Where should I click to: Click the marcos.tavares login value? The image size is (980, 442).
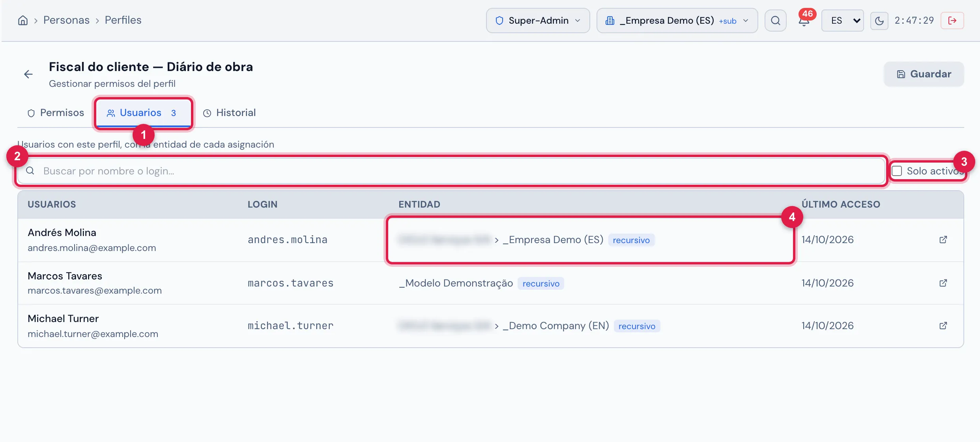(x=290, y=283)
